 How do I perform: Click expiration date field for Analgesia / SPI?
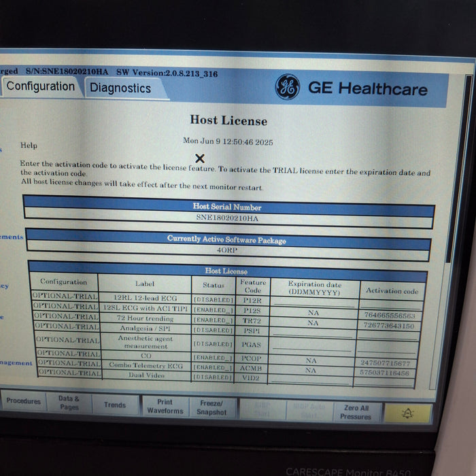click(313, 333)
